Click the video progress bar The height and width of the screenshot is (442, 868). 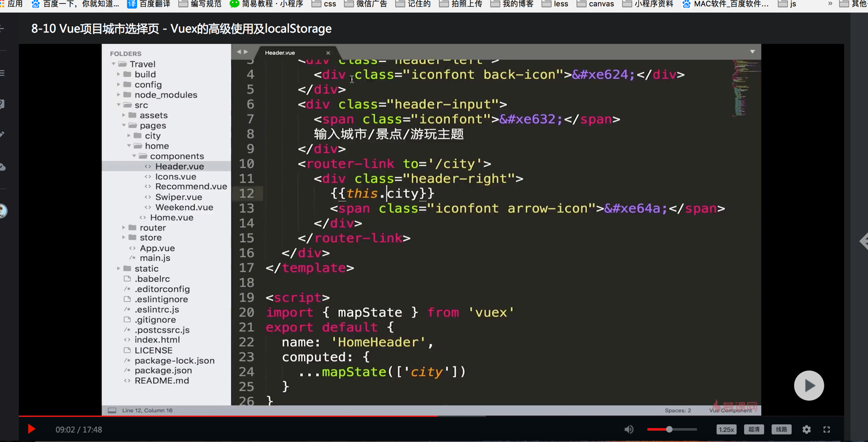(x=431, y=416)
